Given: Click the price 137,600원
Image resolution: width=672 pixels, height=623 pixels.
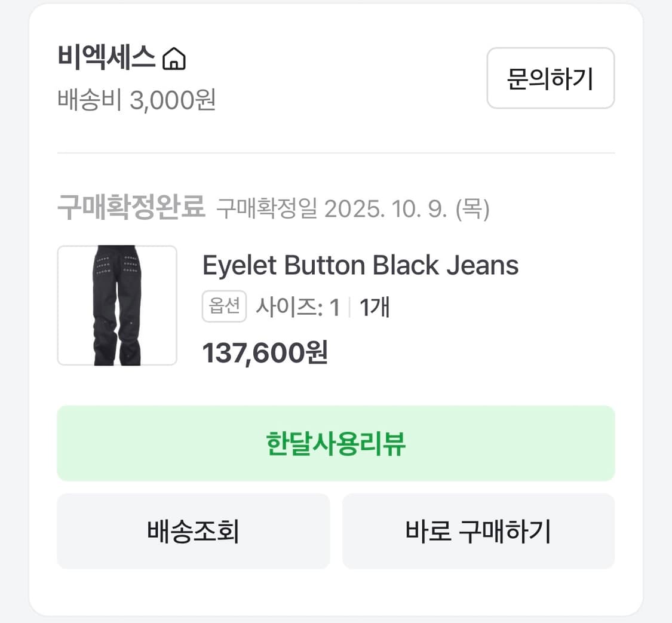Looking at the screenshot, I should pos(265,353).
